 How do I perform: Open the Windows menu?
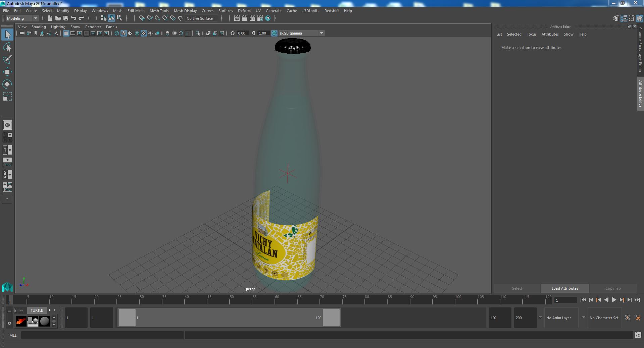coord(100,11)
